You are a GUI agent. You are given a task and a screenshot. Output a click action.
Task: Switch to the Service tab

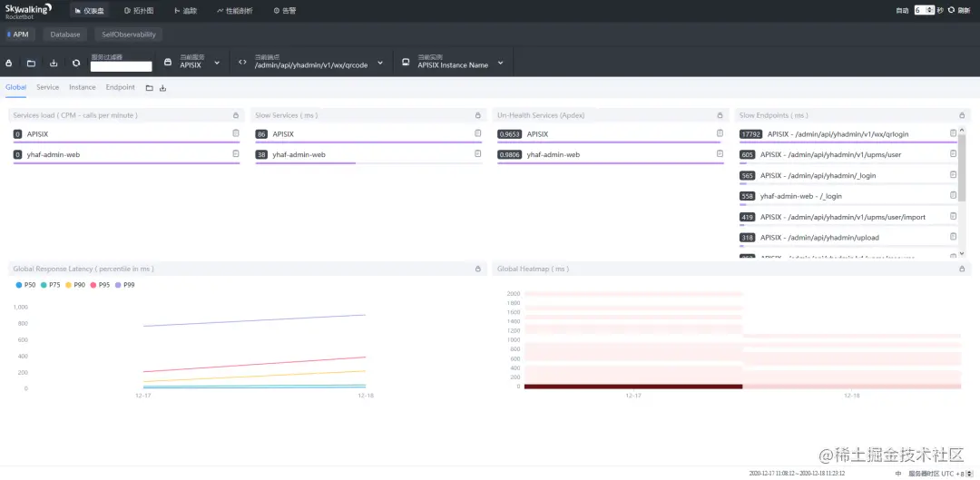pyautogui.click(x=47, y=87)
